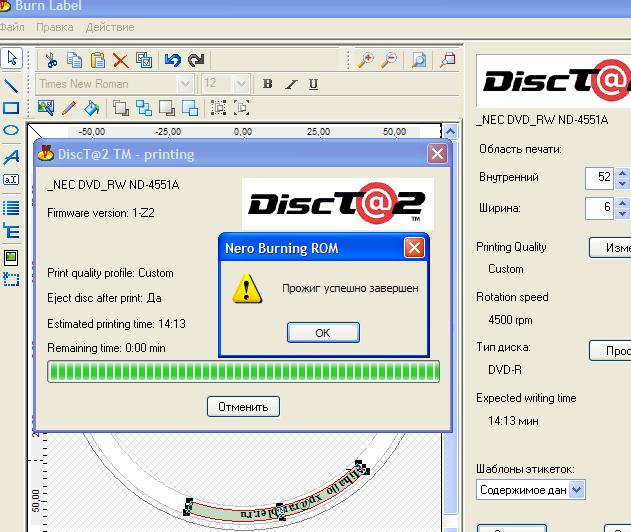
Task: Open the Правка menu
Action: point(54,27)
